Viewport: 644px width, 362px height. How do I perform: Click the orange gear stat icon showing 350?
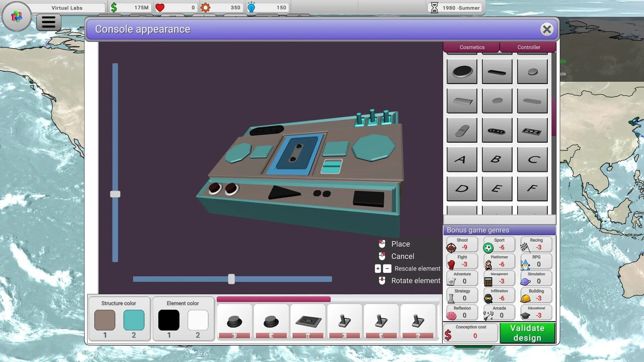(x=205, y=7)
